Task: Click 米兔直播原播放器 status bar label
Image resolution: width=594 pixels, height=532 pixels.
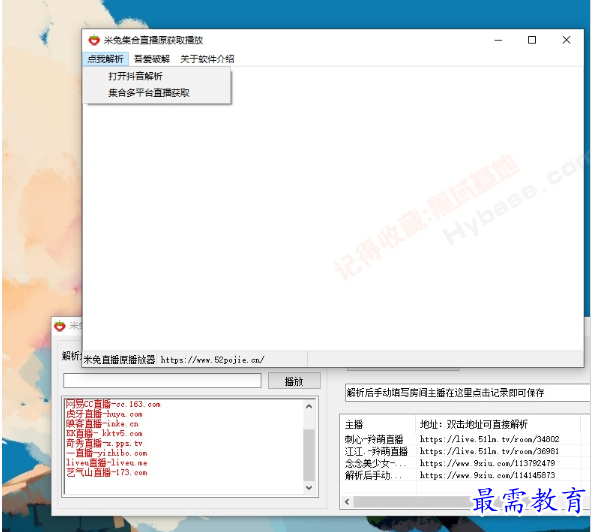Action: click(x=119, y=359)
